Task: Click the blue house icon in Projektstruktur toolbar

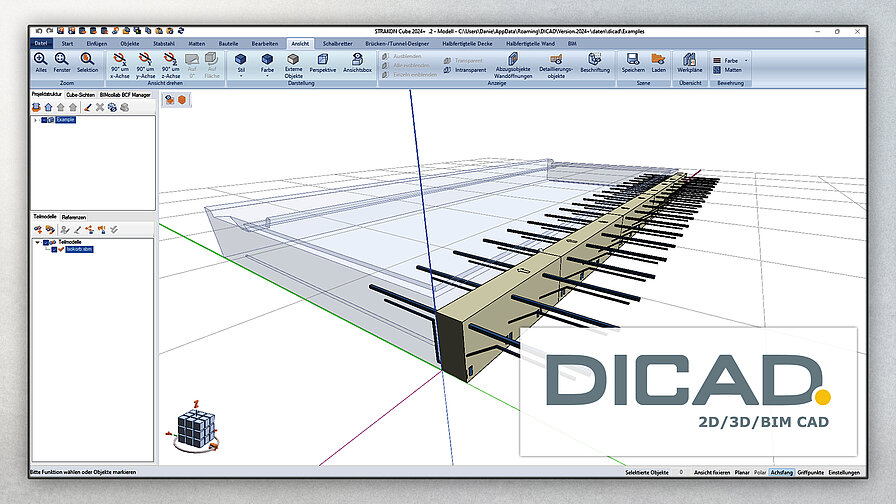Action: click(x=49, y=107)
